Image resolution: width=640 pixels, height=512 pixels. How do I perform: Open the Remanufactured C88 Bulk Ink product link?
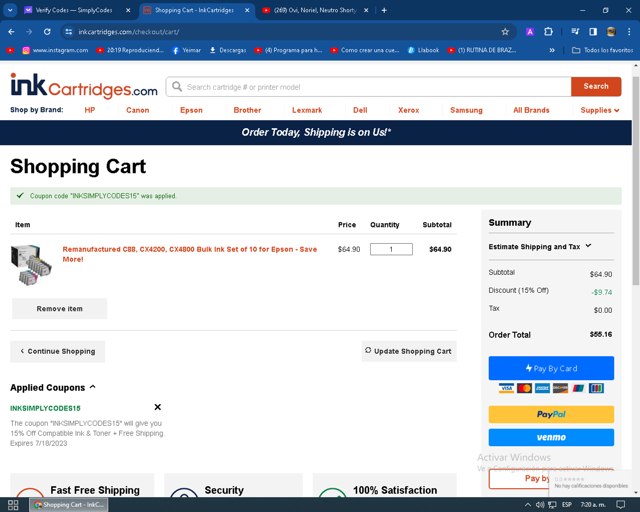pyautogui.click(x=189, y=254)
